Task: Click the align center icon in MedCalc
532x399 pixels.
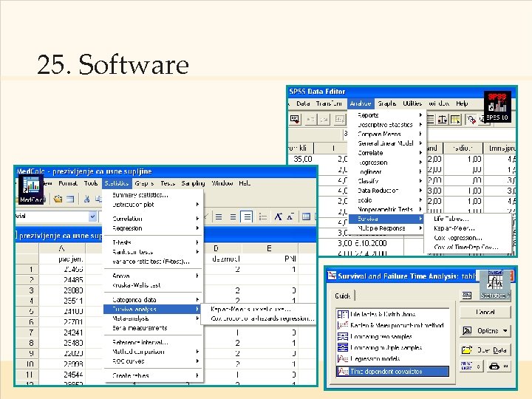Action: pos(233,216)
